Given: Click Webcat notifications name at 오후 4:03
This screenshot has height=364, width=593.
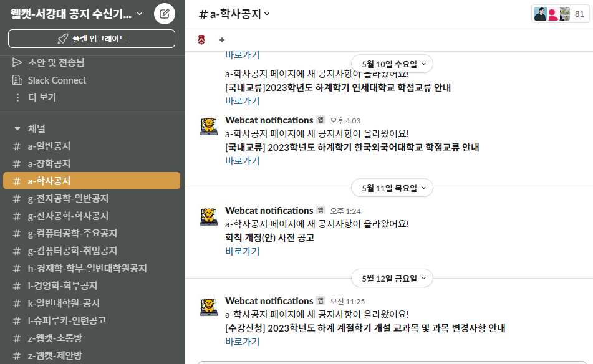Looking at the screenshot, I should (x=269, y=120).
